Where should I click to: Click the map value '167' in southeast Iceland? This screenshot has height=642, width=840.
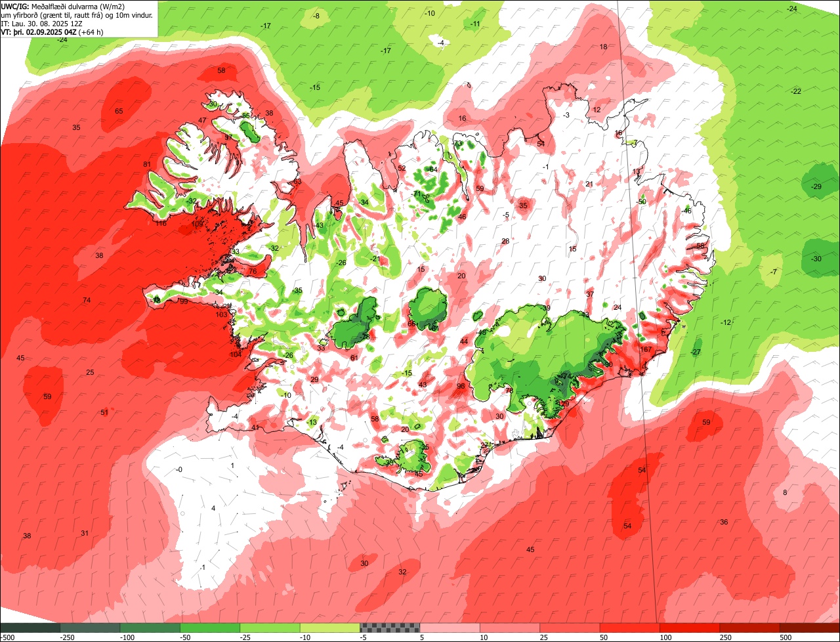point(646,349)
